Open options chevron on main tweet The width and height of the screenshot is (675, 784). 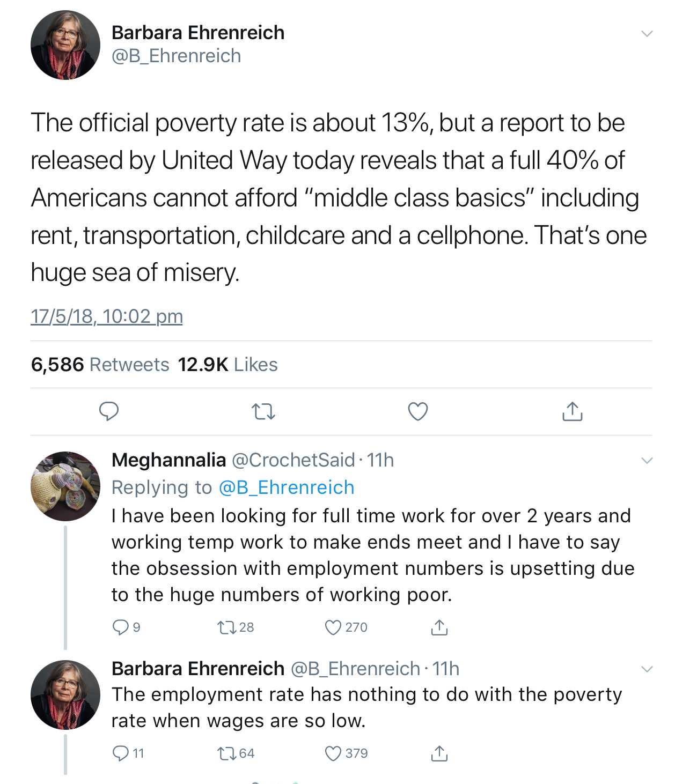click(x=647, y=34)
